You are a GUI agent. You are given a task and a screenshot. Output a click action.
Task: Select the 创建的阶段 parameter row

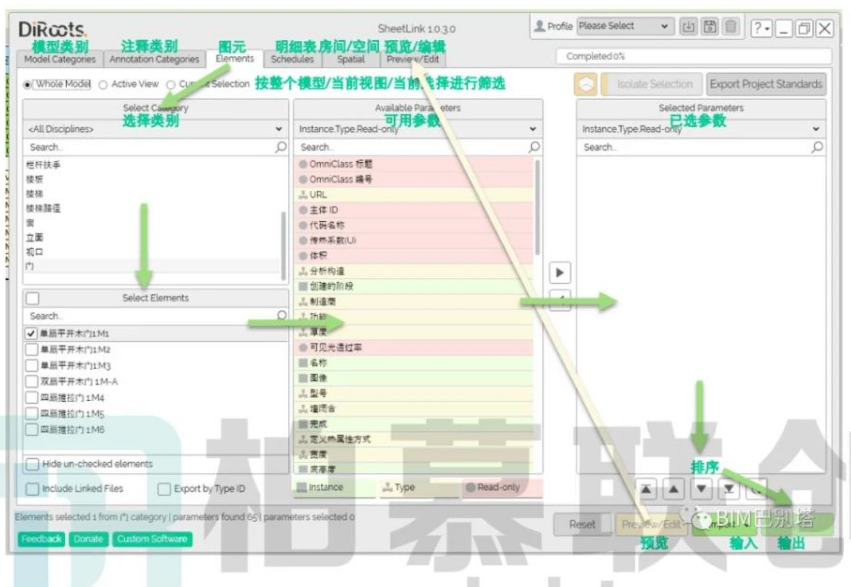pyautogui.click(x=415, y=286)
